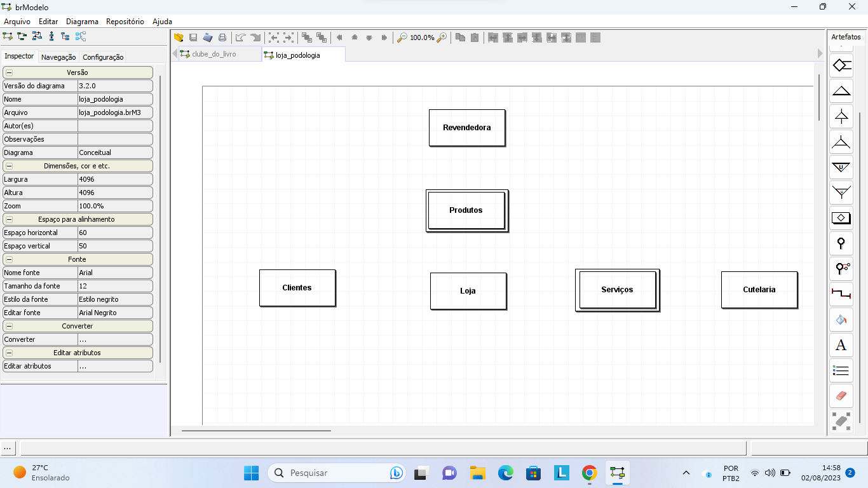868x488 pixels.
Task: Click the undo arrow in the toolbar
Action: 240,37
